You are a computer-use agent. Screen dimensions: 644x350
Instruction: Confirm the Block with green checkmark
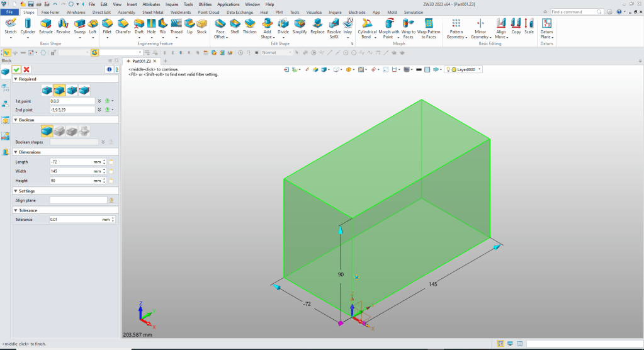pyautogui.click(x=16, y=69)
